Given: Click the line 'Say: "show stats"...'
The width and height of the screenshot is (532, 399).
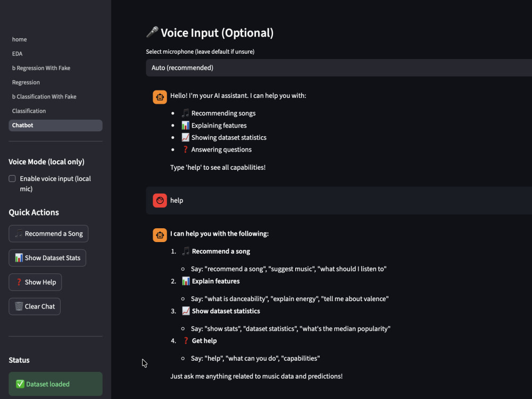Looking at the screenshot, I should (291, 329).
